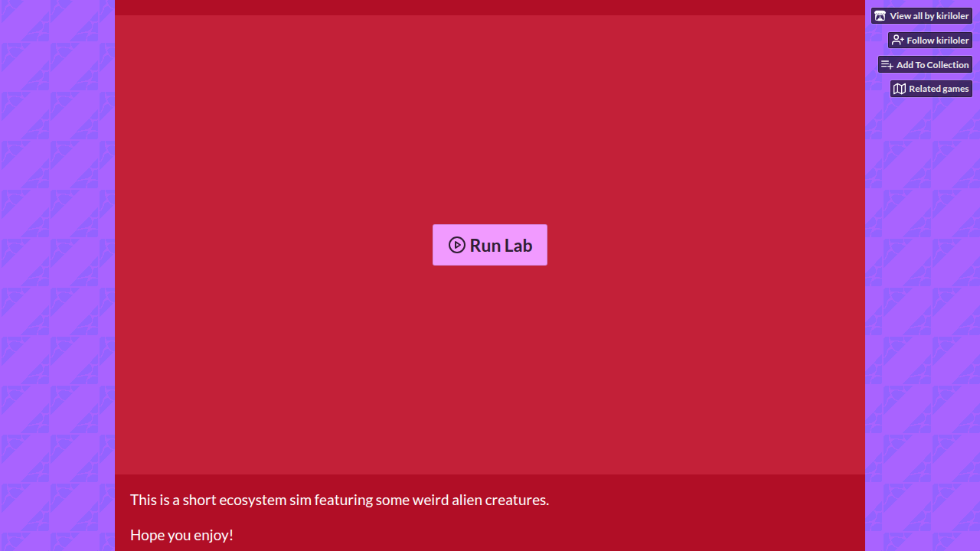Open Related games link

pos(931,89)
